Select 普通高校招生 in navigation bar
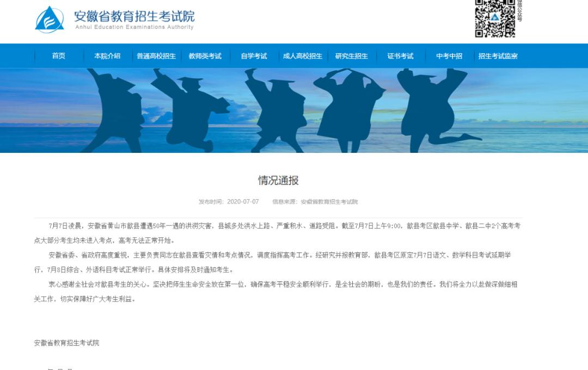 pos(156,56)
